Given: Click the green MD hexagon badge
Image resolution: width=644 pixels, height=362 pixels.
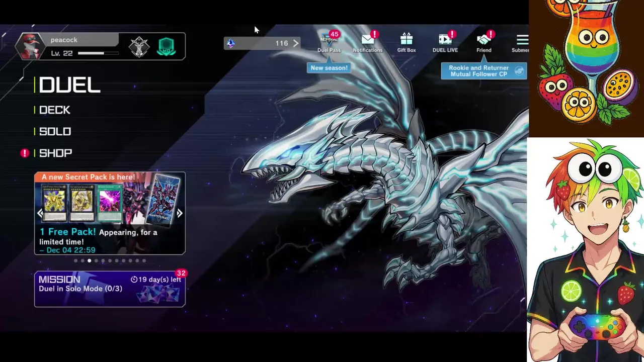Looking at the screenshot, I should 167,47.
